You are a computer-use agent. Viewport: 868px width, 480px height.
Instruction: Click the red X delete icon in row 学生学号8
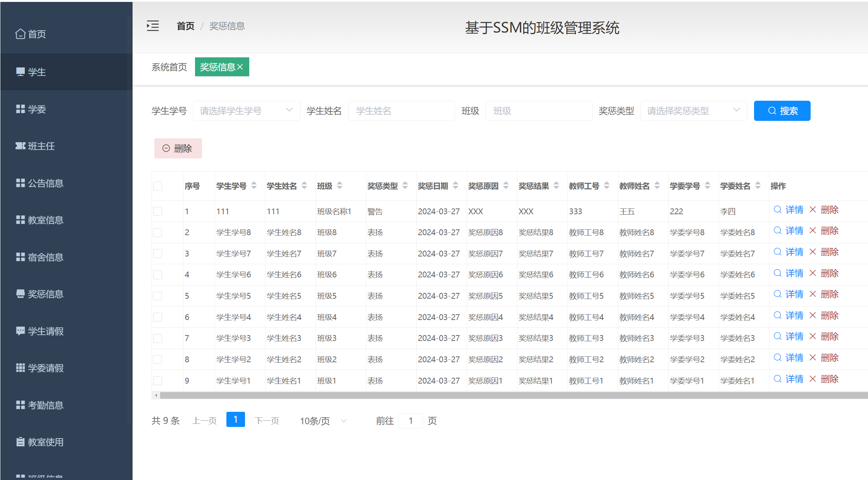click(813, 231)
